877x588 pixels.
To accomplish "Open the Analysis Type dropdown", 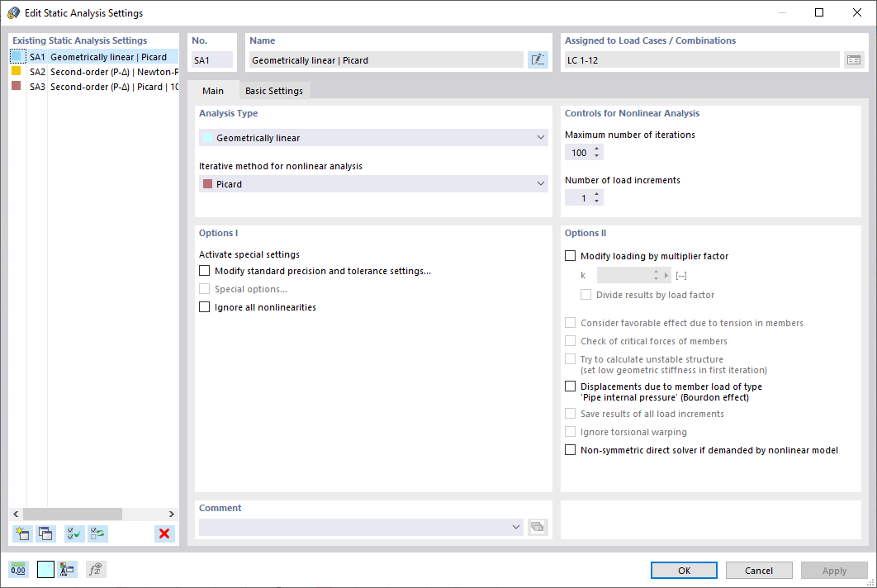I will pos(541,137).
